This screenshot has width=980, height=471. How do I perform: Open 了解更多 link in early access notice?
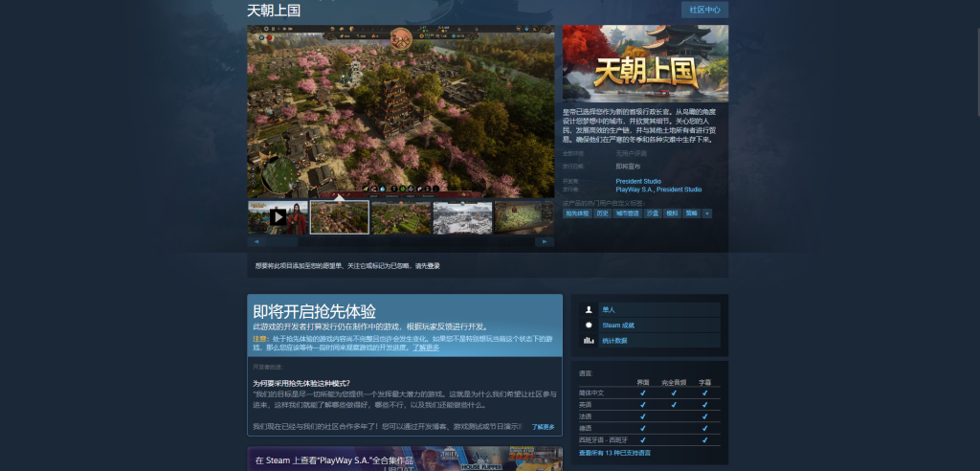pos(426,348)
